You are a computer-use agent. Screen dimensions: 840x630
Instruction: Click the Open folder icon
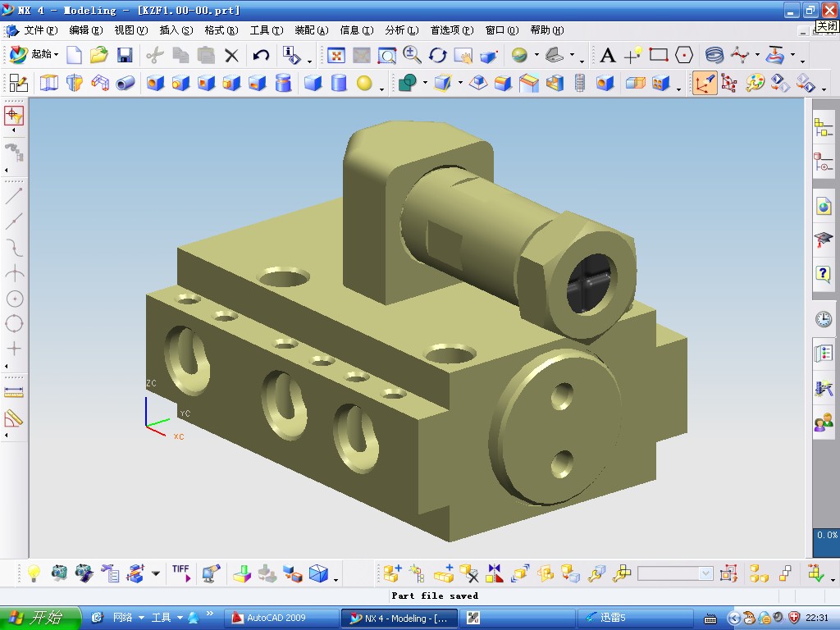99,55
